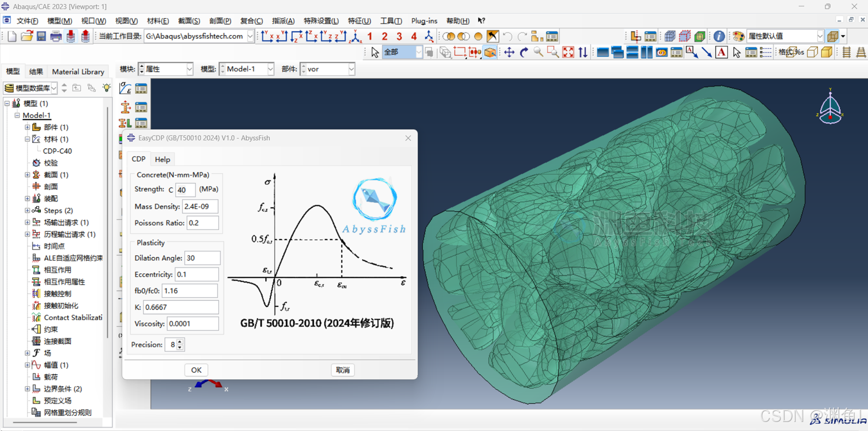Select custom view 1

click(370, 36)
